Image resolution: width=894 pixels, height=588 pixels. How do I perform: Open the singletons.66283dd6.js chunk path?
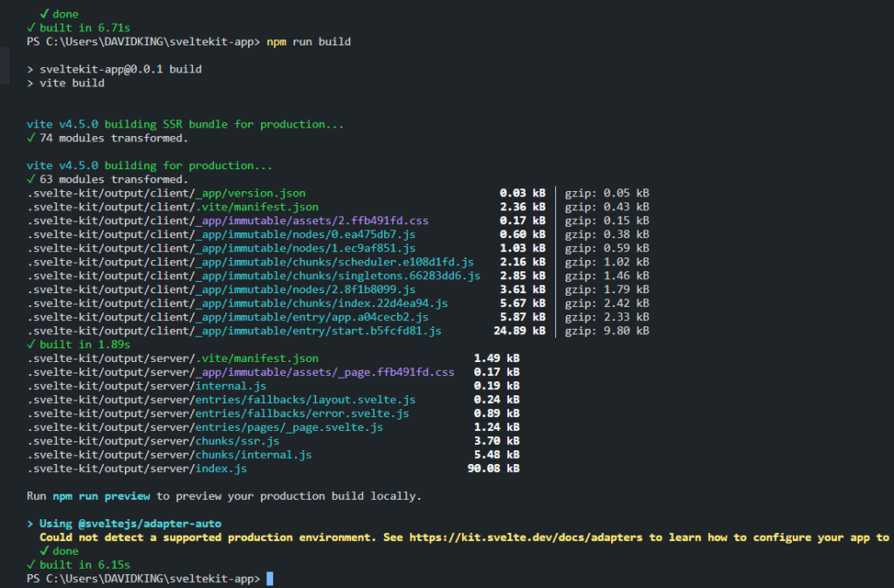(x=253, y=276)
